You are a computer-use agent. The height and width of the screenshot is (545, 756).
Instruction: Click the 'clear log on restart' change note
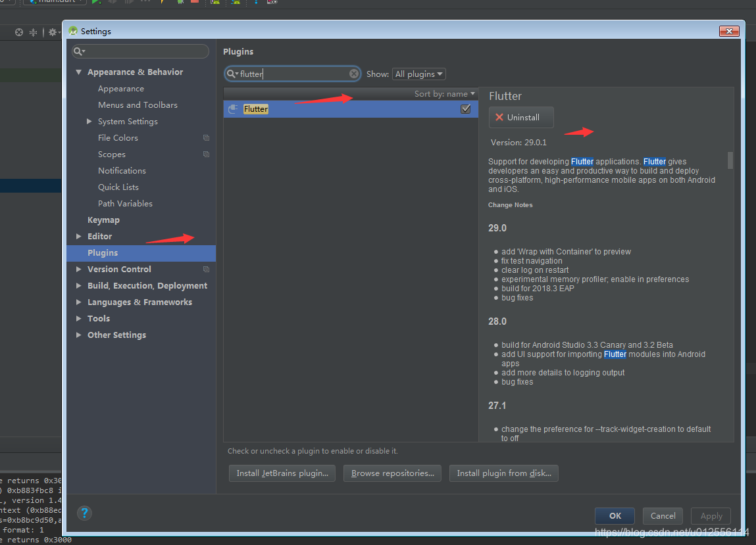tap(535, 270)
